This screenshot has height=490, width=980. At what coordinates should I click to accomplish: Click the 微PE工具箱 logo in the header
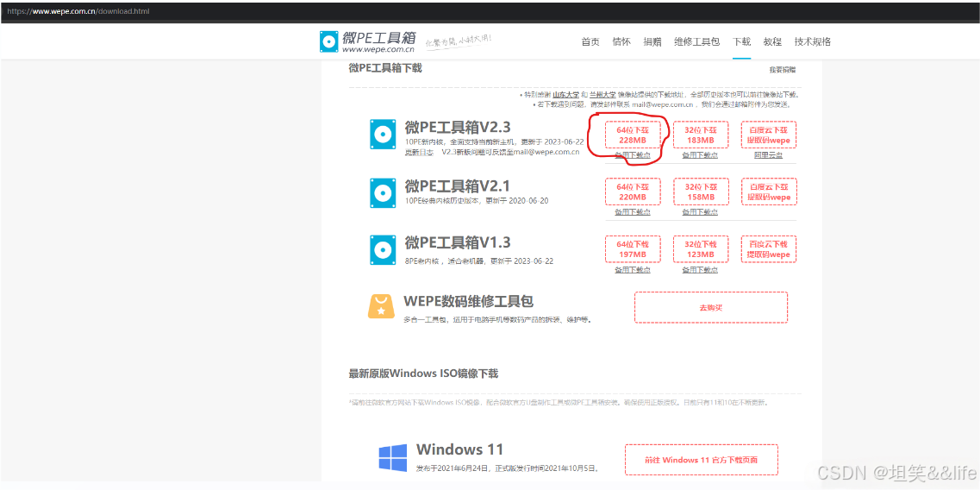(367, 42)
